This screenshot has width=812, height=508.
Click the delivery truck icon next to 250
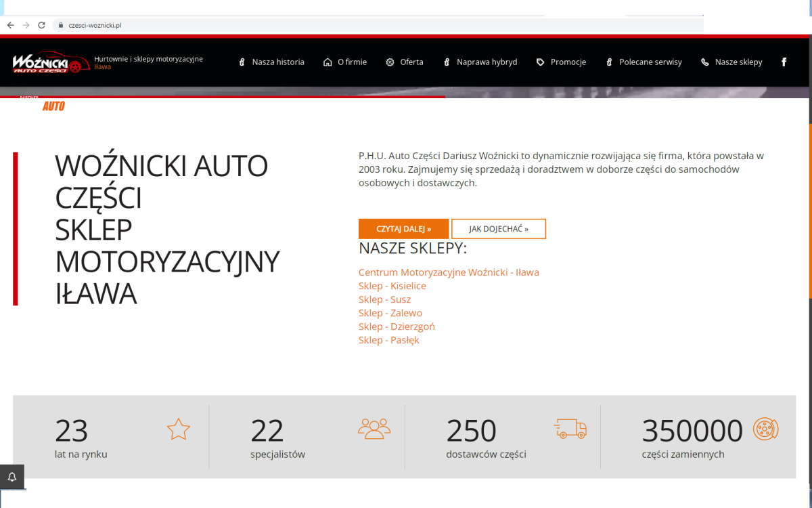(x=570, y=429)
